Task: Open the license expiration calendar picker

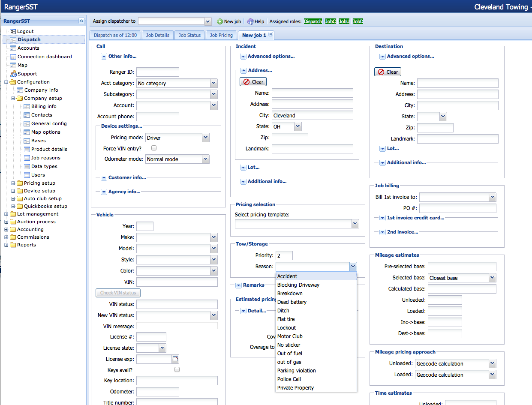Action: tap(175, 359)
